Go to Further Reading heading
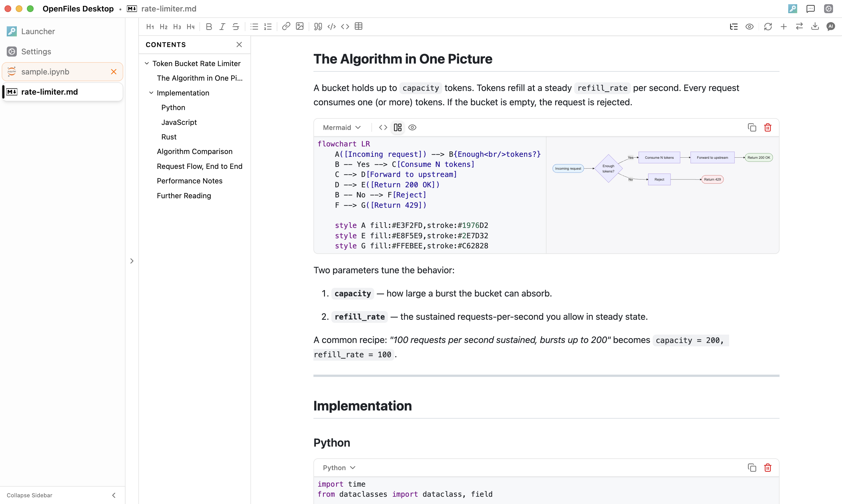This screenshot has height=504, width=842. 184,196
